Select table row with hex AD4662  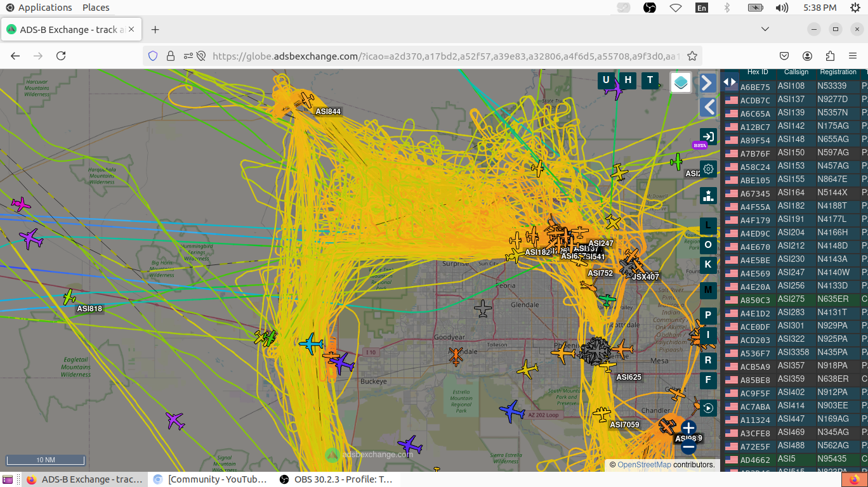[x=794, y=459]
